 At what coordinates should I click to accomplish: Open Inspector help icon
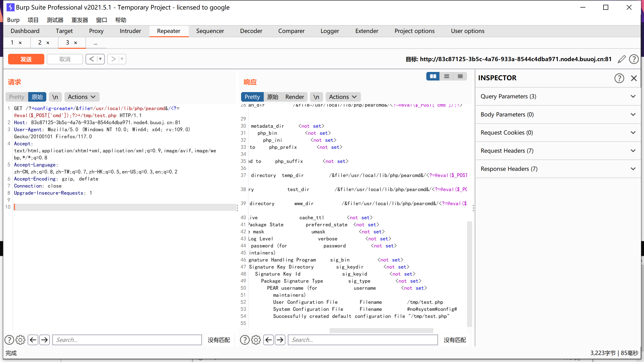[x=619, y=78]
